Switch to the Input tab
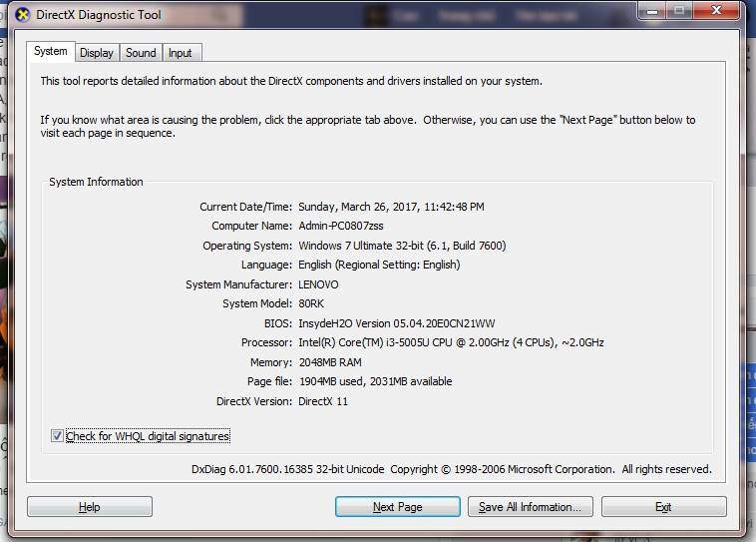The height and width of the screenshot is (542, 756). pos(181,53)
